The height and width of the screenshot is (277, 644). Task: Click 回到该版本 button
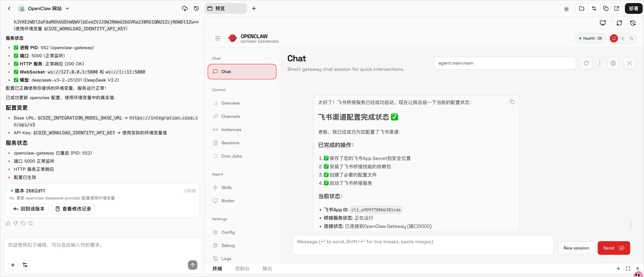tap(29, 209)
